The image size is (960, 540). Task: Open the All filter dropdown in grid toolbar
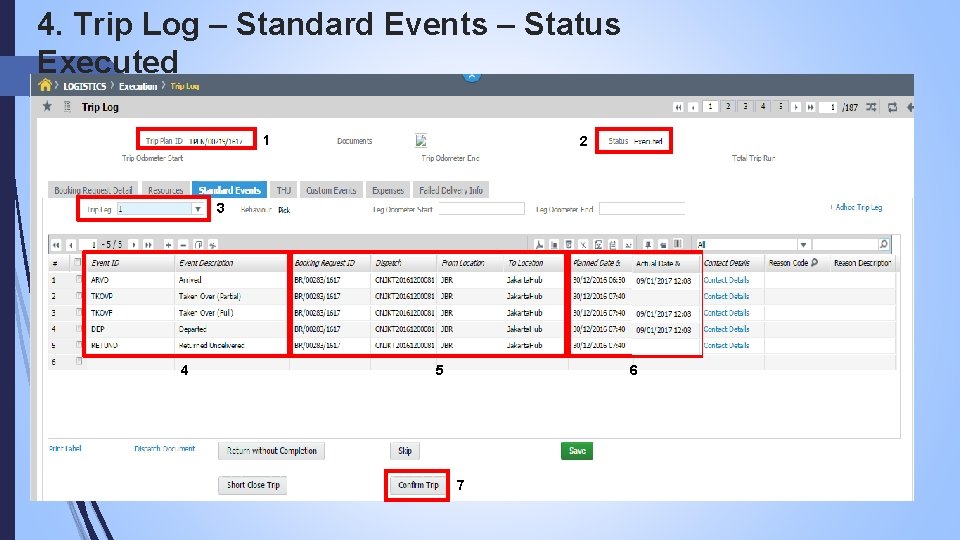click(x=803, y=245)
